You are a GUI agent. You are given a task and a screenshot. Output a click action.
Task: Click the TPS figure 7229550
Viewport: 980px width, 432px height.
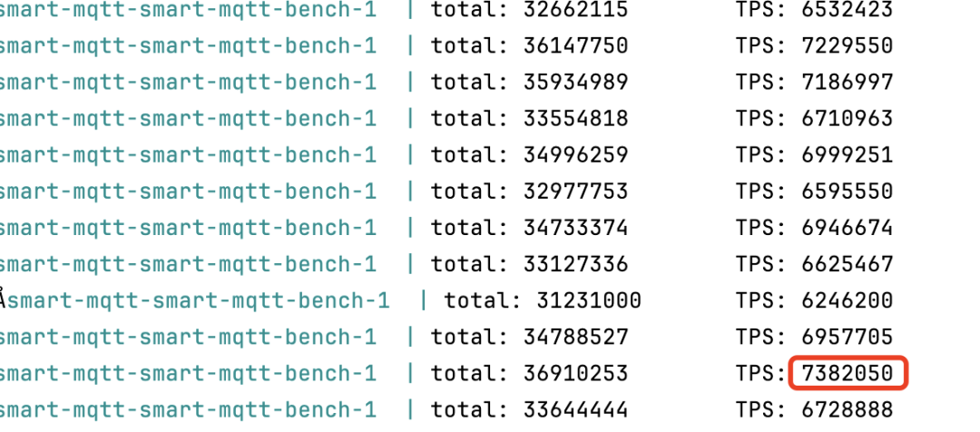pos(848,46)
